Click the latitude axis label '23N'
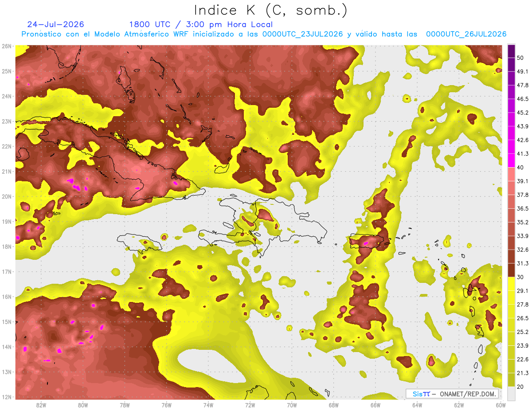The width and height of the screenshot is (532, 411). (x=6, y=121)
